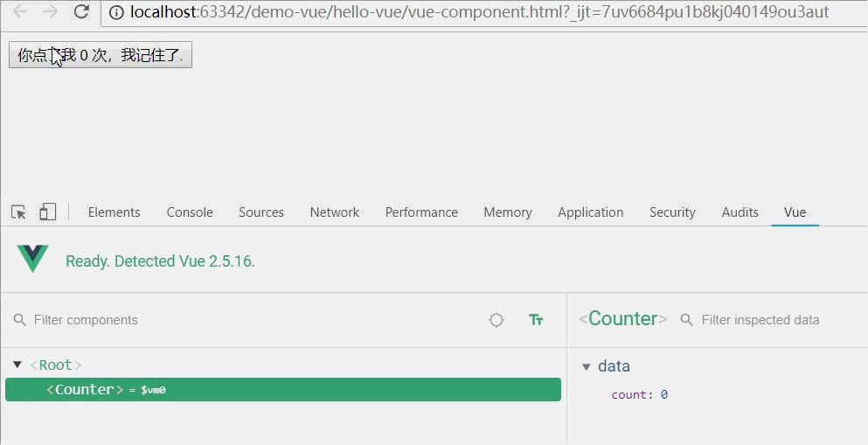Click the count value in data
Screen dimensions: 868x445
664,395
